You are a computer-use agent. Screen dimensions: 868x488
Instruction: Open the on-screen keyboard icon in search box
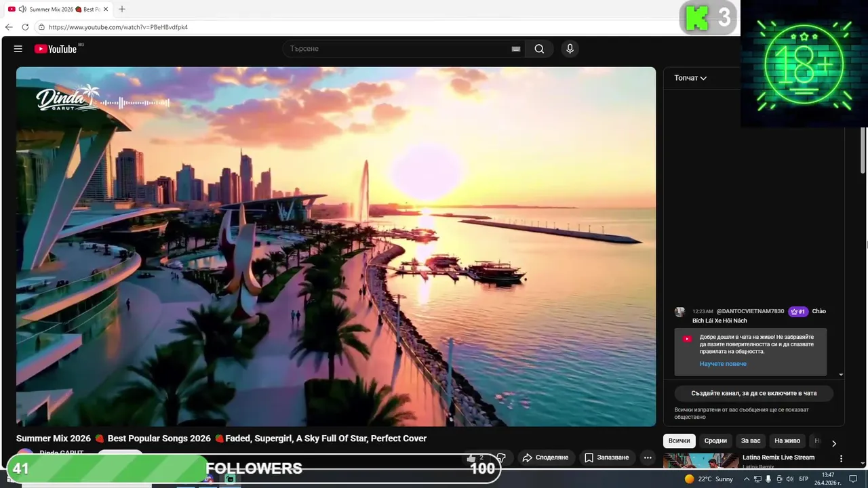click(x=516, y=49)
